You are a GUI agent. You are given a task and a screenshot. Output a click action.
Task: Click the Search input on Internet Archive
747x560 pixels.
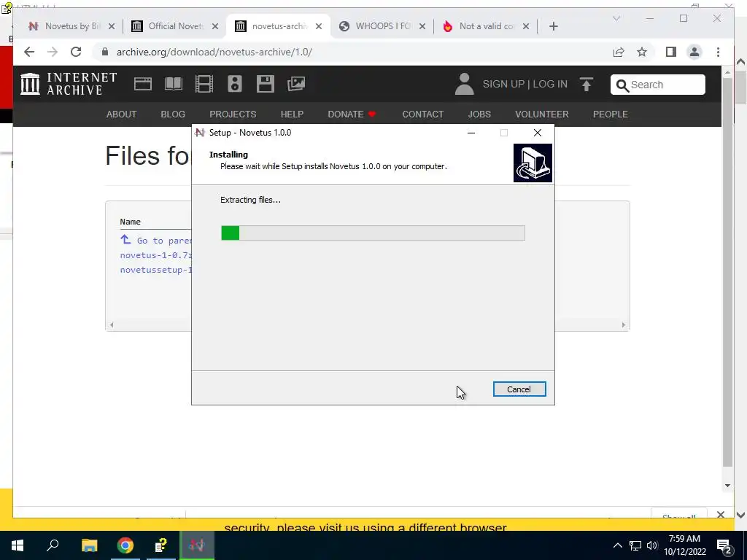(658, 85)
